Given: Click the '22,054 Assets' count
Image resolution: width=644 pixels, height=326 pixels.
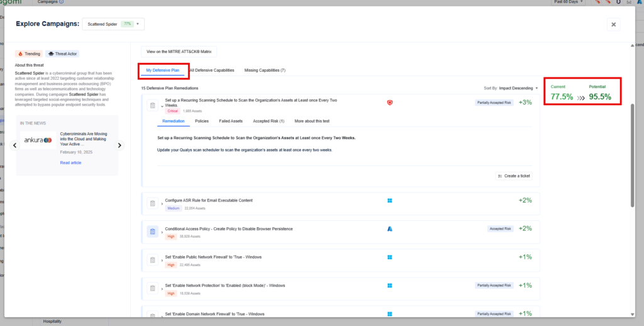Looking at the screenshot, I should tap(195, 208).
